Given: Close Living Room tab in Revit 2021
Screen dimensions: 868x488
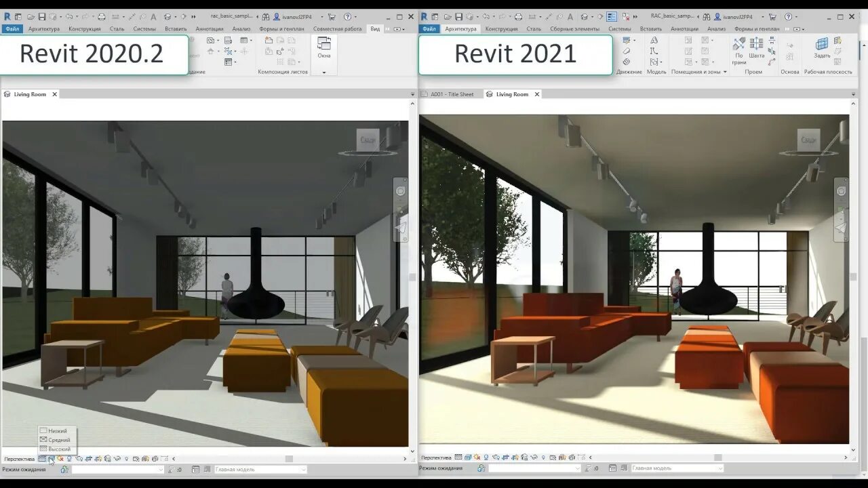Looking at the screenshot, I should pyautogui.click(x=537, y=94).
